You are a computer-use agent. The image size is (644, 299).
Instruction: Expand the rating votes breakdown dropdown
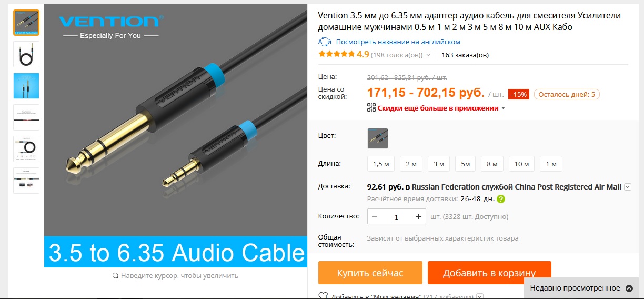(428, 55)
